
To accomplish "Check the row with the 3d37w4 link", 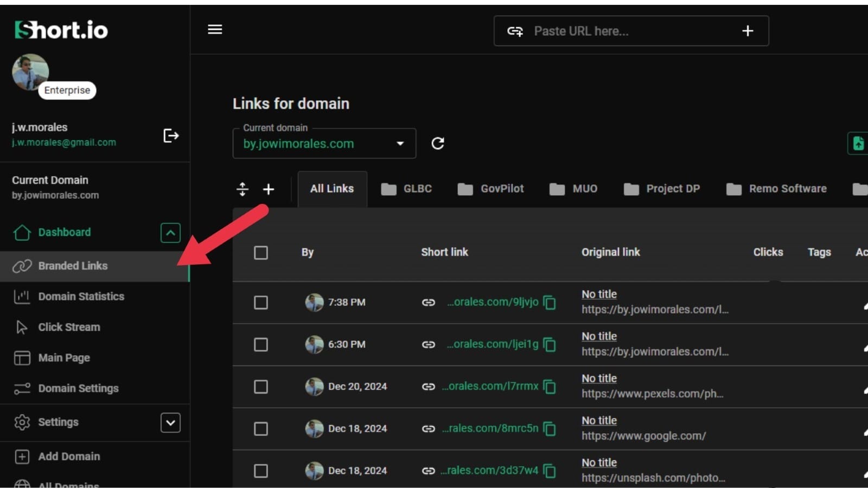I will click(261, 471).
